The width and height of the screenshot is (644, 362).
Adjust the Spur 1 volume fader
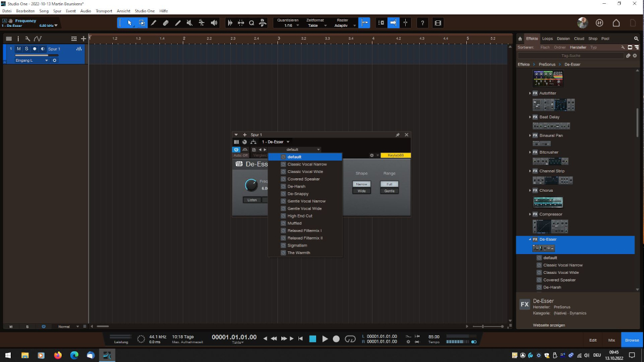click(x=37, y=55)
